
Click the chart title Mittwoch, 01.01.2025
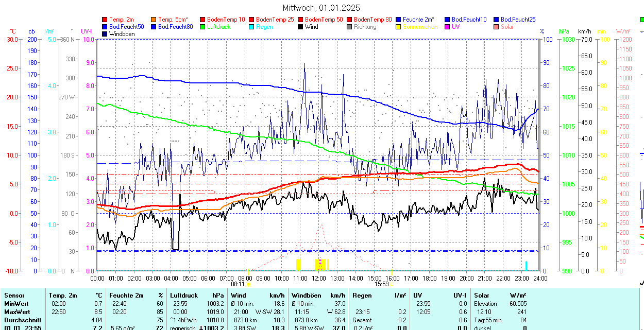tap(321, 8)
